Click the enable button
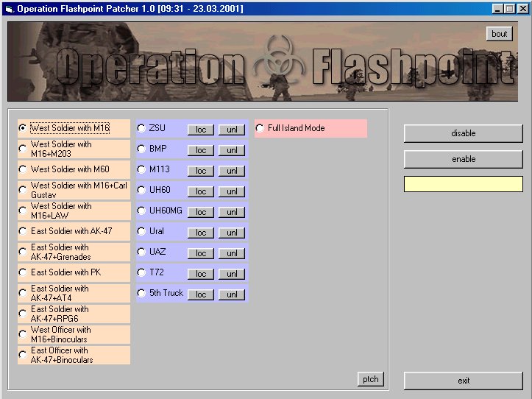Viewport: 532px width, 399px height. 464,159
